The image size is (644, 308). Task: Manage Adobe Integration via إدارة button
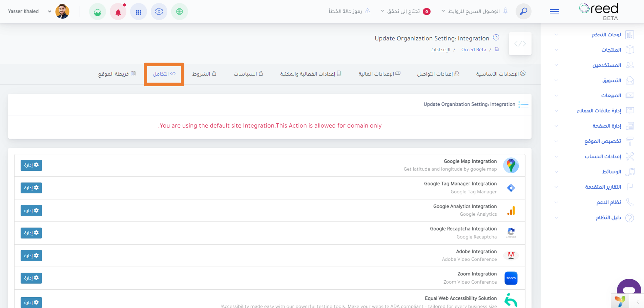coord(31,255)
